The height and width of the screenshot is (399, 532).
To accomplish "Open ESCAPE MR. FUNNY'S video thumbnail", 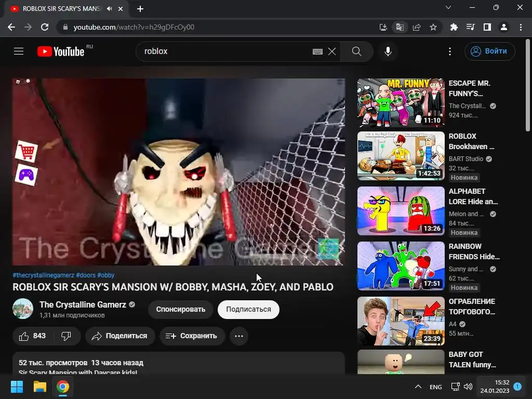I will [x=401, y=103].
